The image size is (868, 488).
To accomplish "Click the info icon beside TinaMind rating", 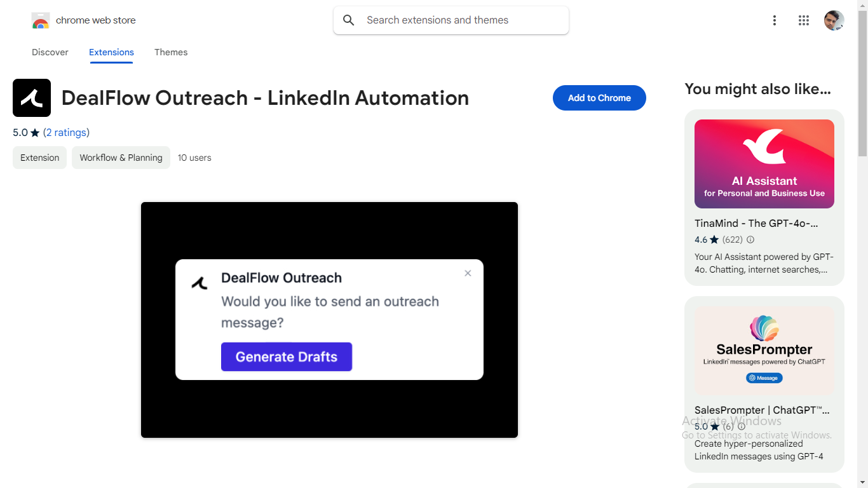I will click(750, 240).
